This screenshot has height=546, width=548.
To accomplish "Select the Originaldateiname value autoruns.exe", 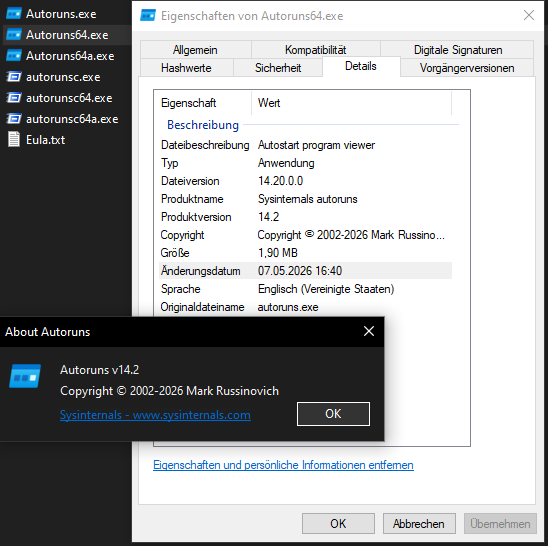I will (288, 307).
